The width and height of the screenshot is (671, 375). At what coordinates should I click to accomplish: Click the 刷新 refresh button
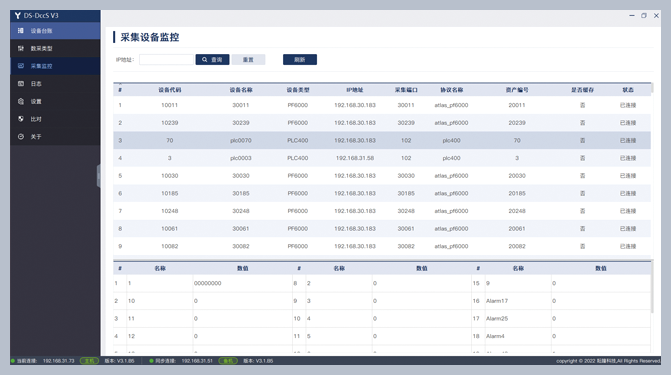[300, 60]
